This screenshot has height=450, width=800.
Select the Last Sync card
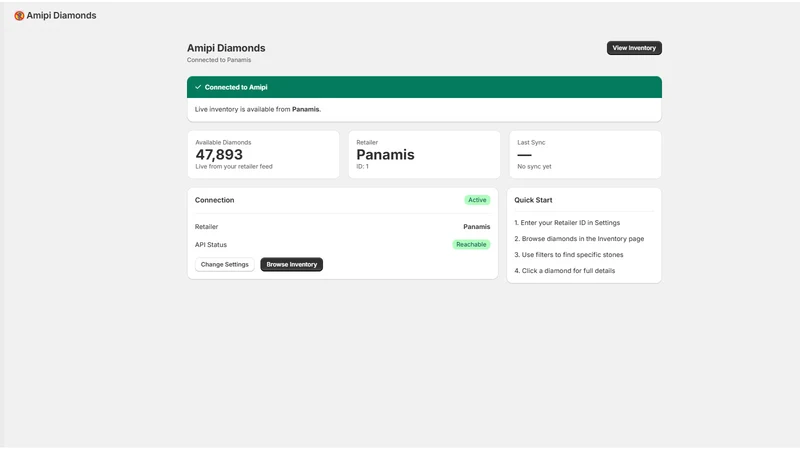click(585, 155)
